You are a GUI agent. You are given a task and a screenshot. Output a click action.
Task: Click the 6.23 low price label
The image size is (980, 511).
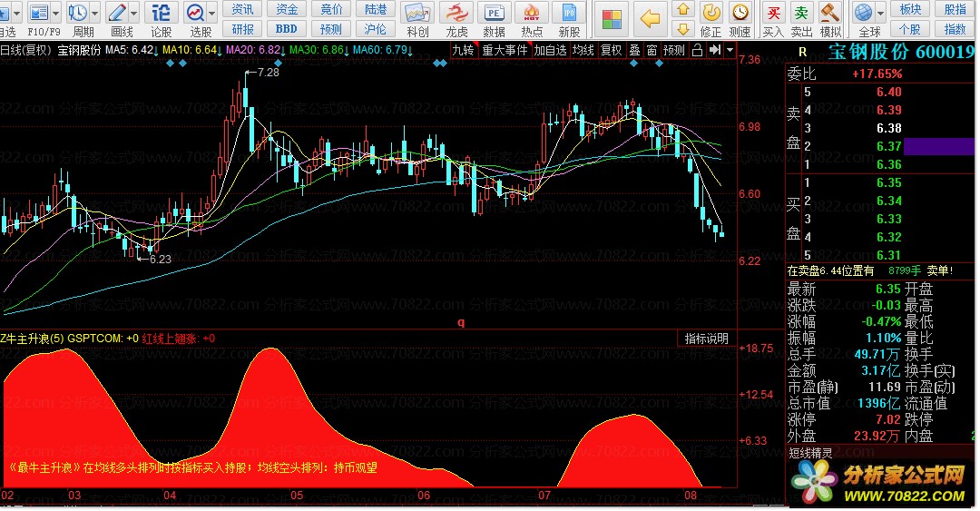(x=160, y=259)
